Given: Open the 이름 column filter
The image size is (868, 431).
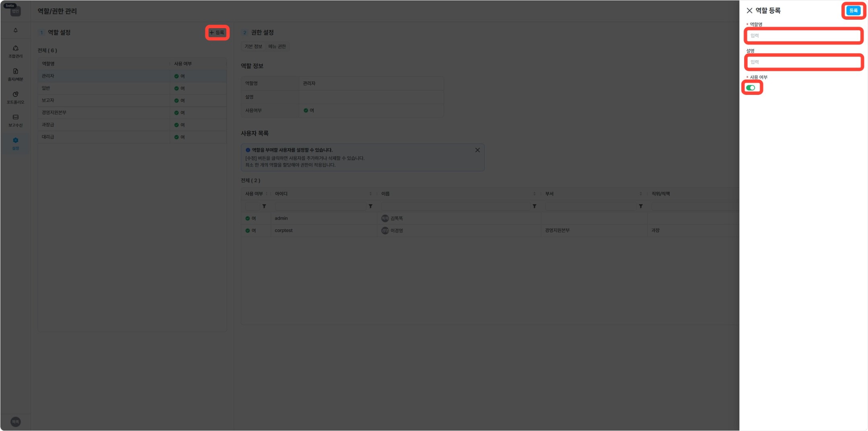Looking at the screenshot, I should [534, 206].
